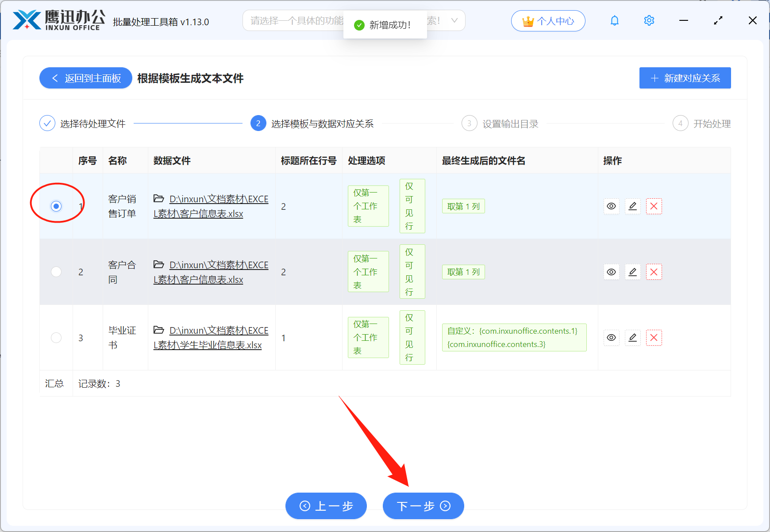
Task: Select the radio button for 客户合同 row
Action: click(56, 272)
